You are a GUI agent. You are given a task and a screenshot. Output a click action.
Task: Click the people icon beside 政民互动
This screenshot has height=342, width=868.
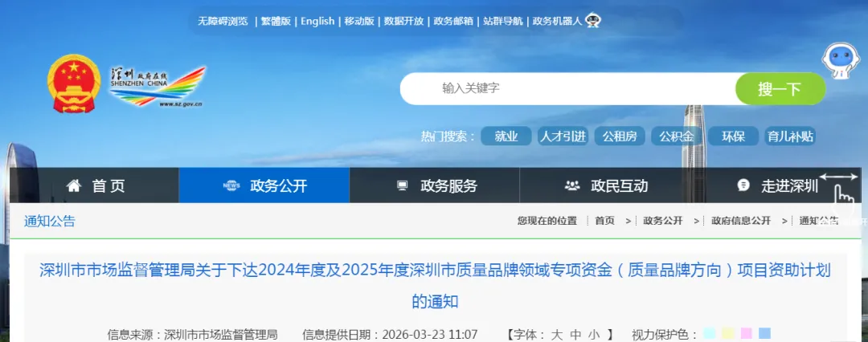point(572,186)
